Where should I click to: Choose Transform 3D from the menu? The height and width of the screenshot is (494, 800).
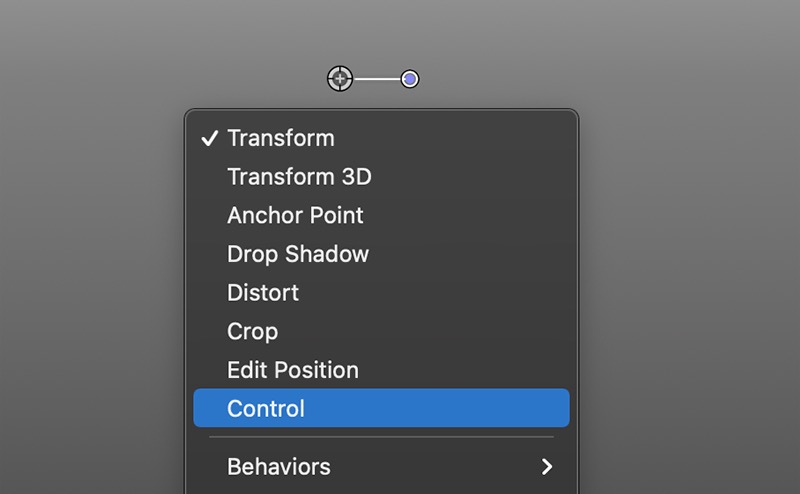[299, 177]
